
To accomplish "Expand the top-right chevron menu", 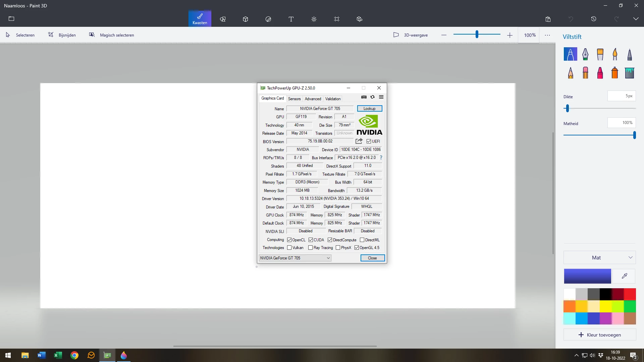I will 636,19.
